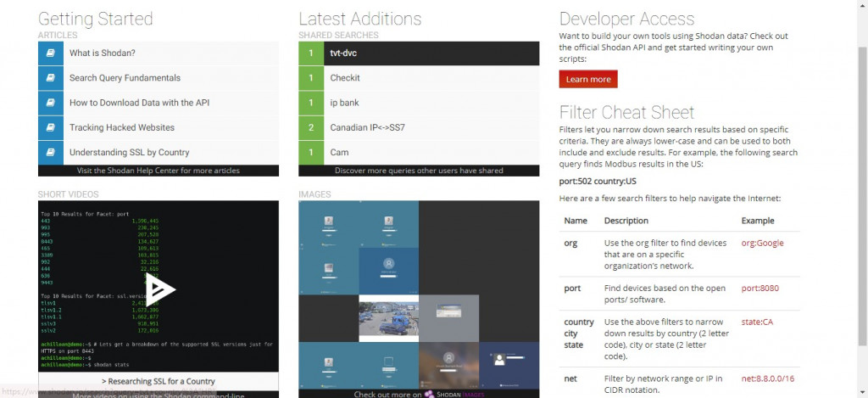The width and height of the screenshot is (868, 398).
Task: Click green vote count beside ip bank
Action: pyautogui.click(x=311, y=103)
